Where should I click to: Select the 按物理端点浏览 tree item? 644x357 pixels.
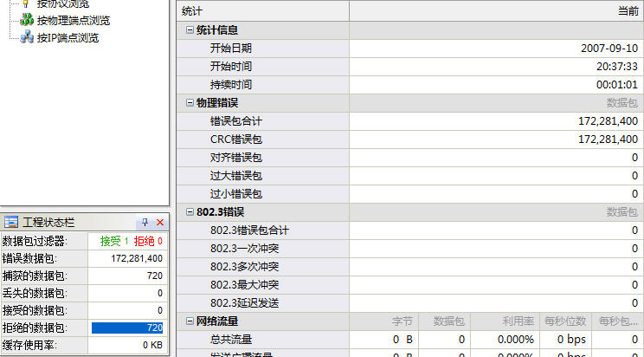tap(74, 20)
